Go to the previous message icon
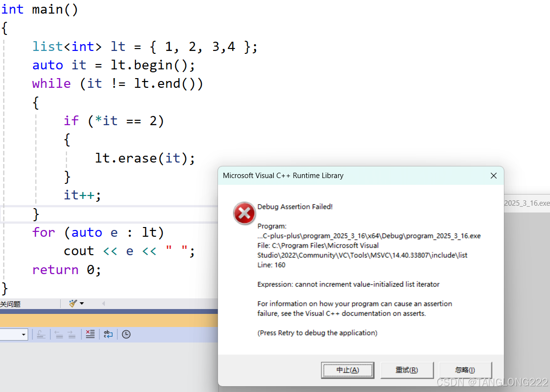 pyautogui.click(x=59, y=334)
